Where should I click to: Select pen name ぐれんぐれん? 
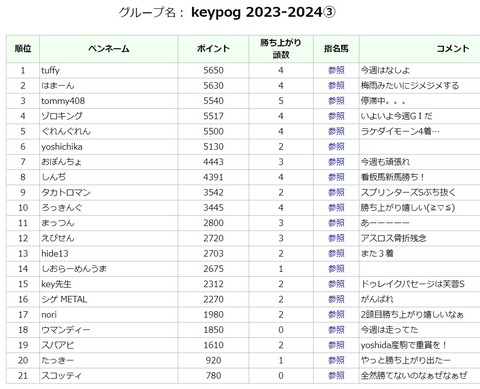(66, 131)
